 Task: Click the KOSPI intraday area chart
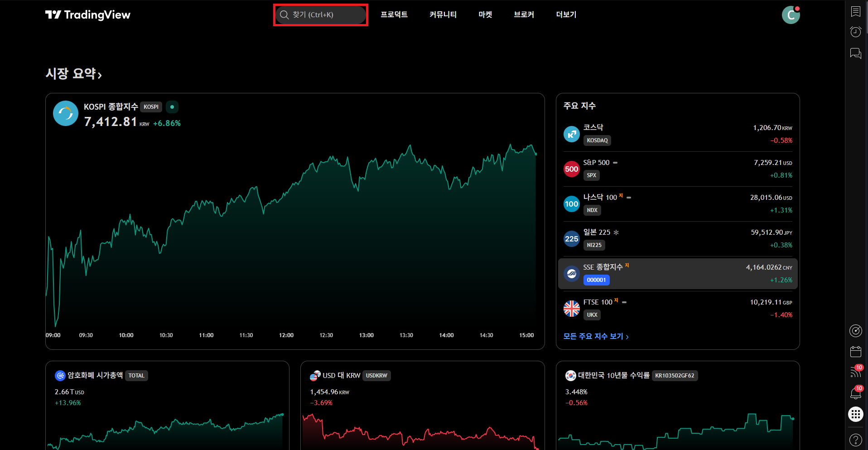291,236
